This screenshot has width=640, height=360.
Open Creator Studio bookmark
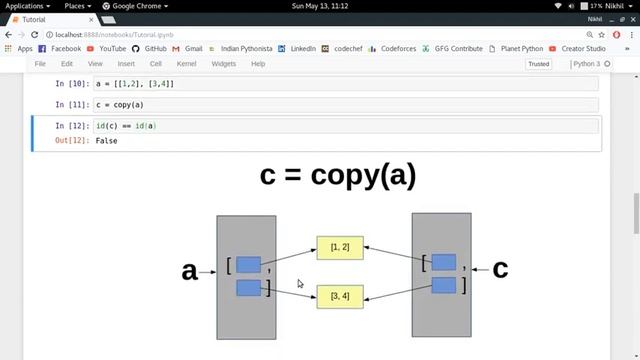[577, 49]
